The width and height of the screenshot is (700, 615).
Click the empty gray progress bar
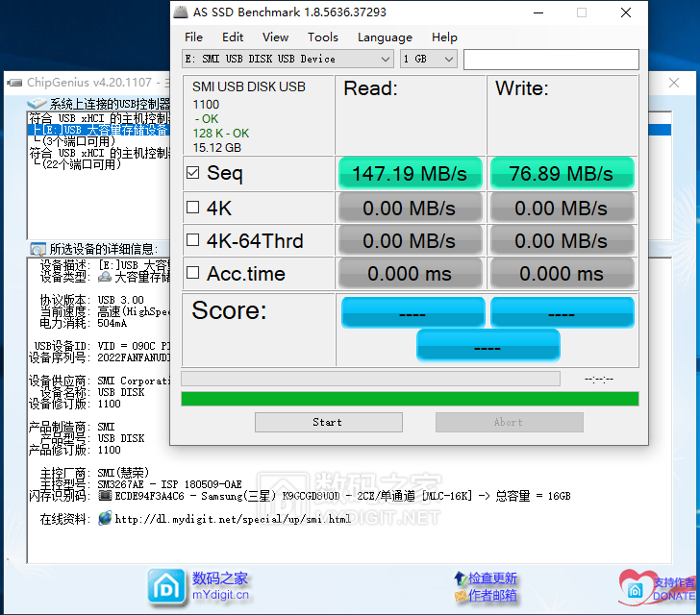pyautogui.click(x=370, y=379)
